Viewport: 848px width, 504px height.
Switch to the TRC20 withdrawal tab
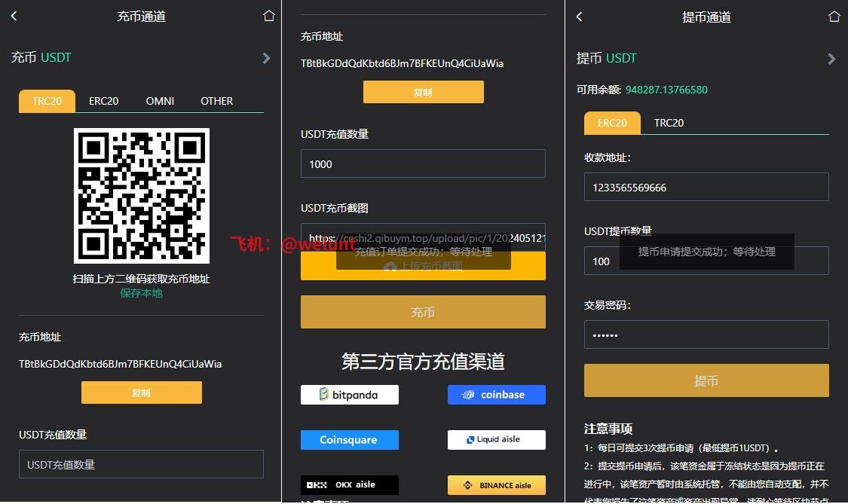[669, 123]
